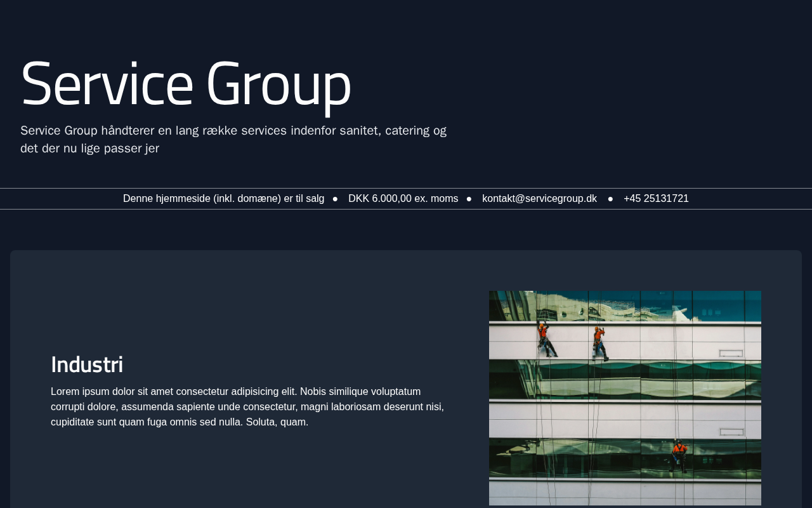Click the Industri heading
Viewport: 812px width, 508px height.
tap(87, 364)
